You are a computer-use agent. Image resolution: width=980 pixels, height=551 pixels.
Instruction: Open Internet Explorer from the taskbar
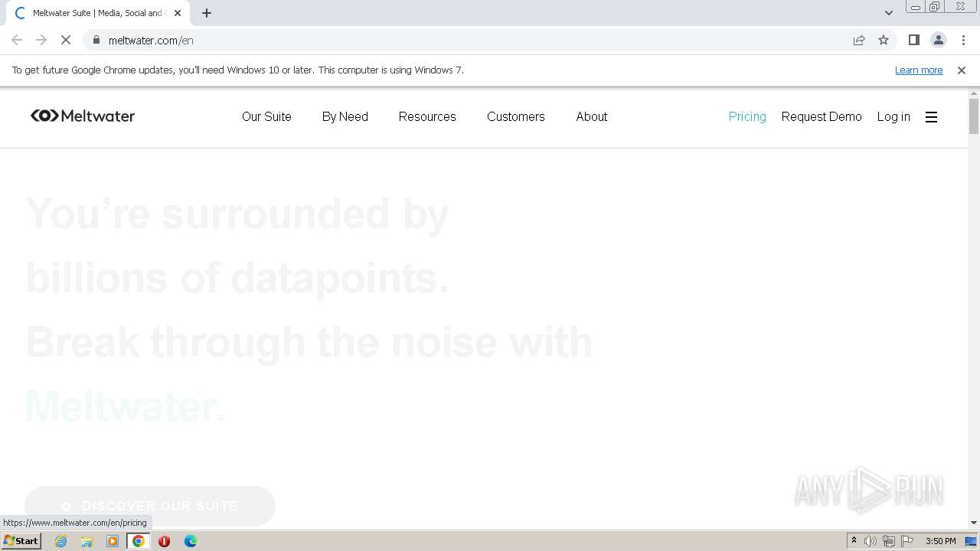coord(61,541)
